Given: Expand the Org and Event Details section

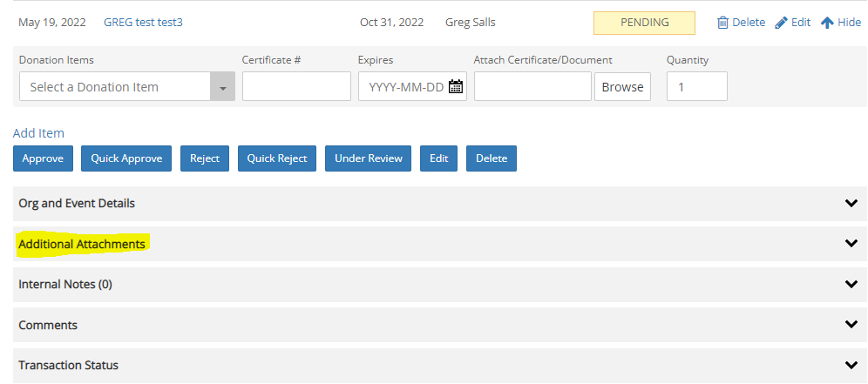Looking at the screenshot, I should click(x=440, y=203).
